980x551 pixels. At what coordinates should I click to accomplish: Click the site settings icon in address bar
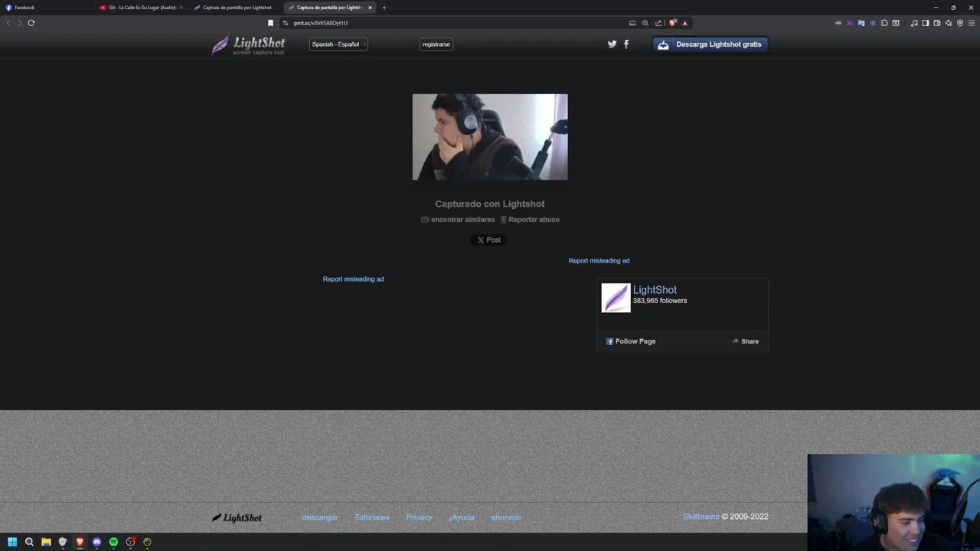coord(286,23)
